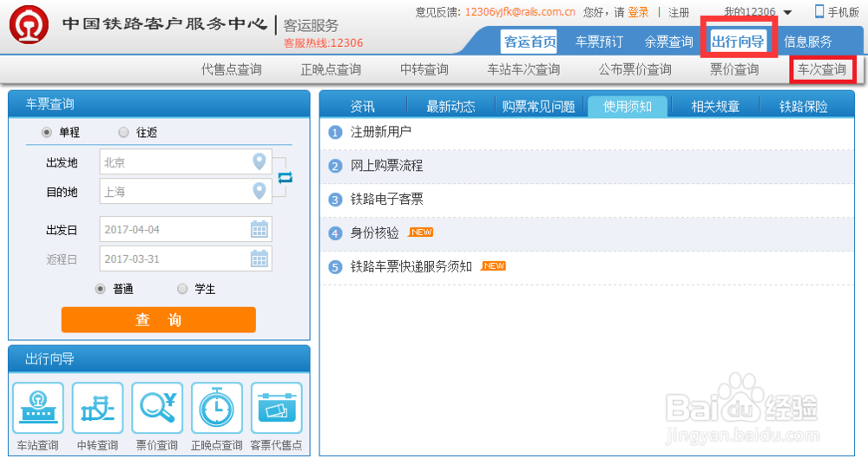Click 返程日 field 2017-03-31

(x=186, y=259)
